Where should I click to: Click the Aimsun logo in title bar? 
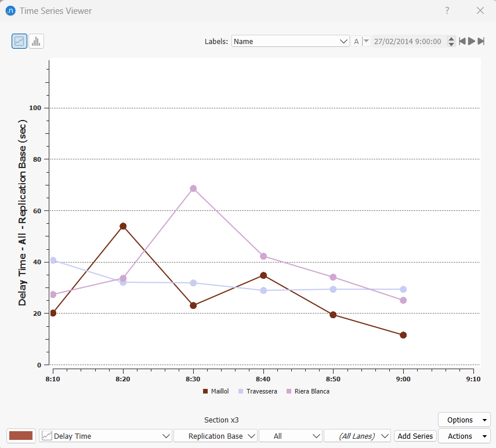click(10, 10)
